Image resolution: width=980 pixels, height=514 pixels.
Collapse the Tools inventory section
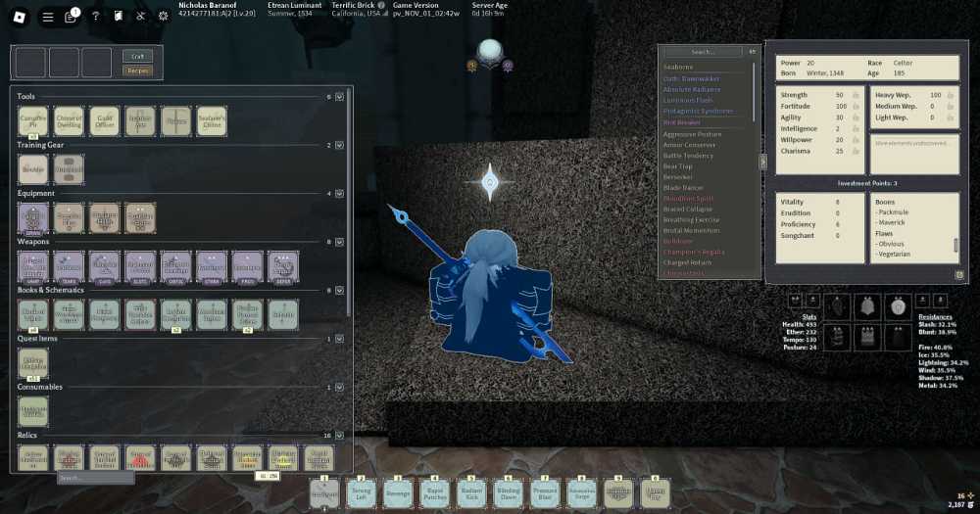(339, 97)
